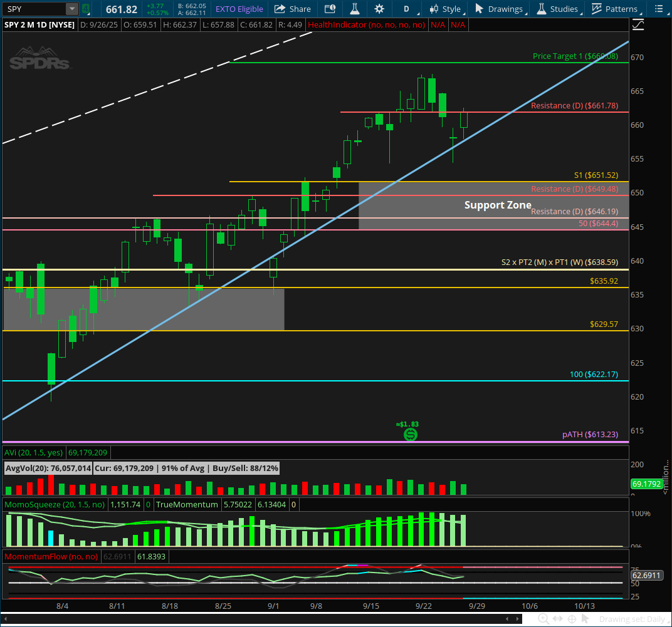Open the product info card icon
The width and height of the screenshot is (672, 627).
pos(330,9)
